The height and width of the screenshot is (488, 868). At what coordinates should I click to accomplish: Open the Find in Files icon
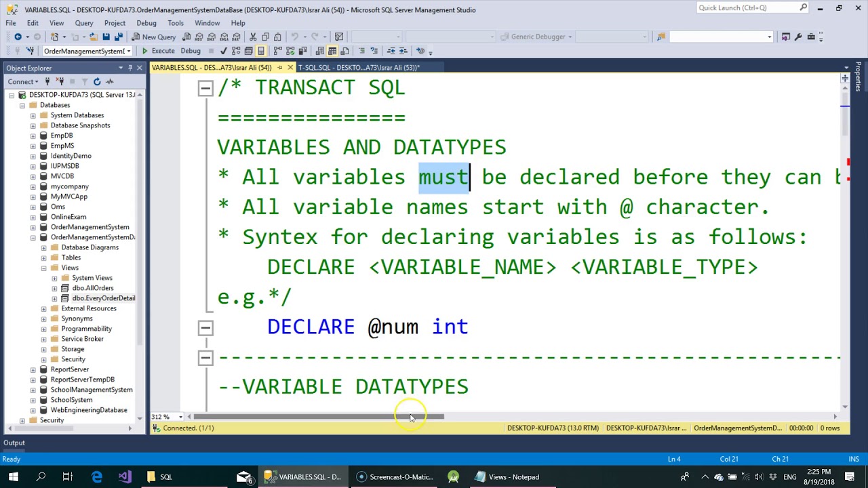coord(660,37)
